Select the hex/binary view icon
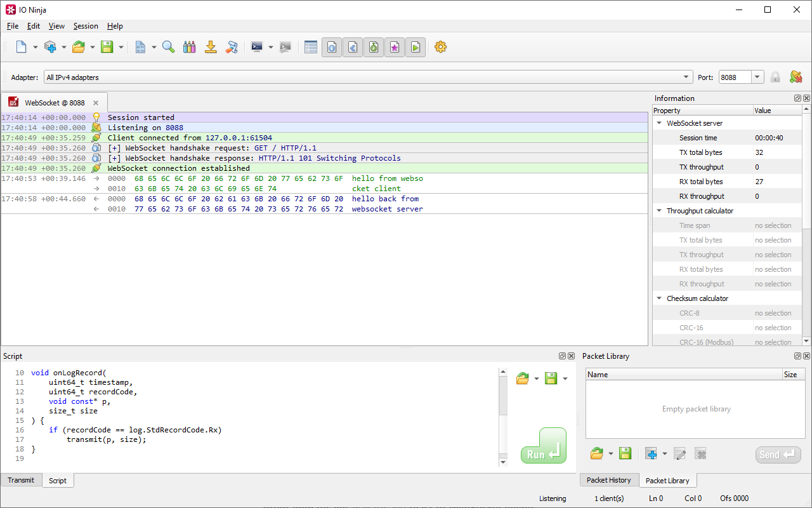This screenshot has height=508, width=812. 140,47
